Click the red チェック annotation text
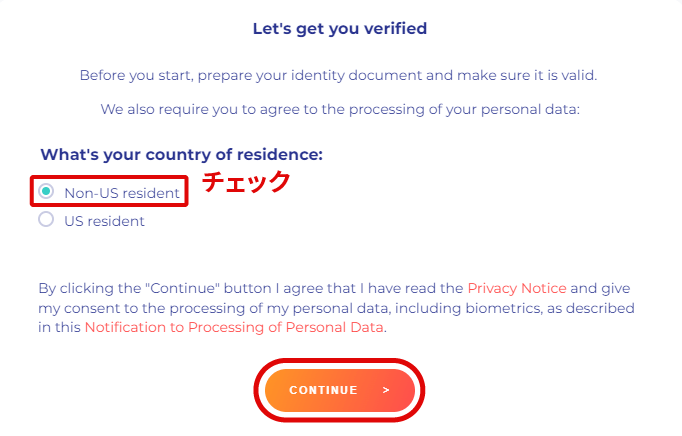This screenshot has height=436, width=682. tap(247, 181)
